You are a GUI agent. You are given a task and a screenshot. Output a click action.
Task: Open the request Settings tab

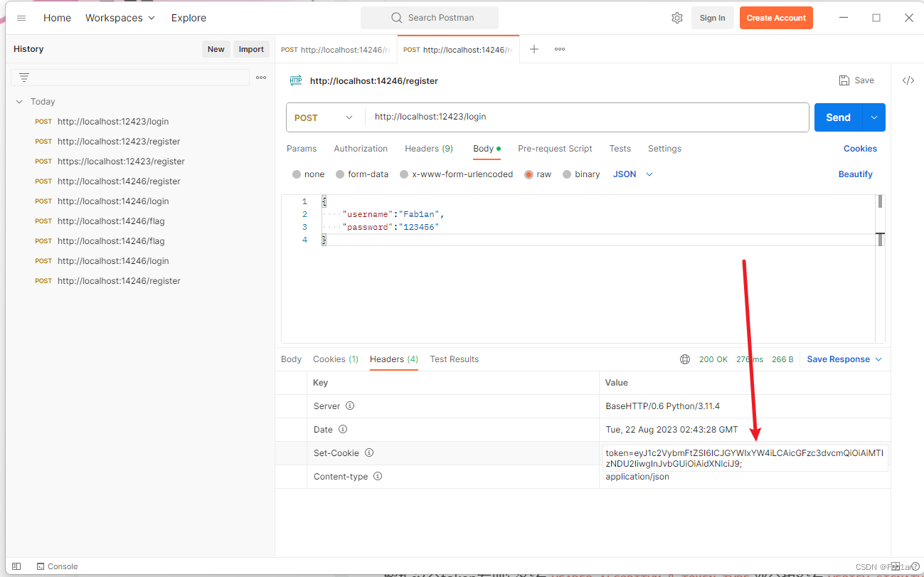664,149
